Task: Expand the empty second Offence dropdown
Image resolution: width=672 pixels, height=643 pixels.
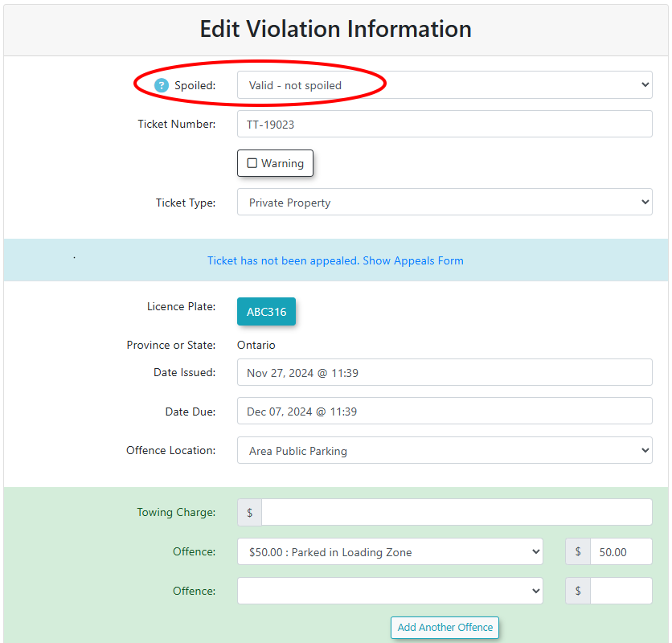Action: coord(390,591)
